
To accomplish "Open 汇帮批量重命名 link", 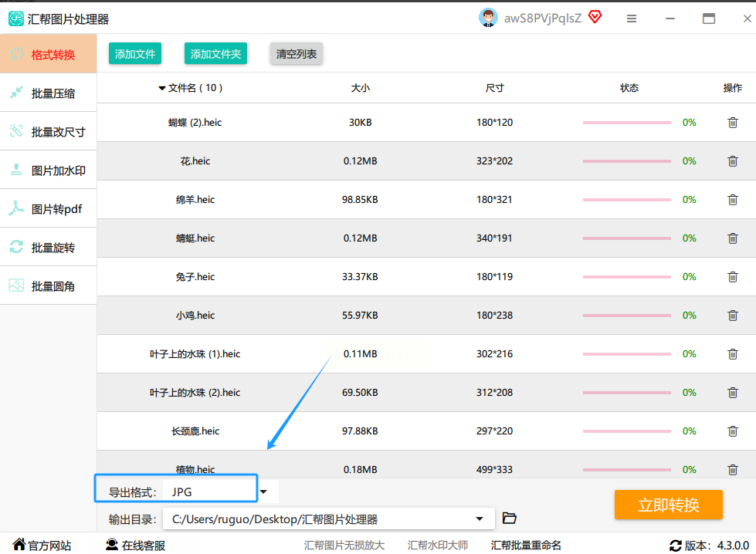I will pos(526,546).
